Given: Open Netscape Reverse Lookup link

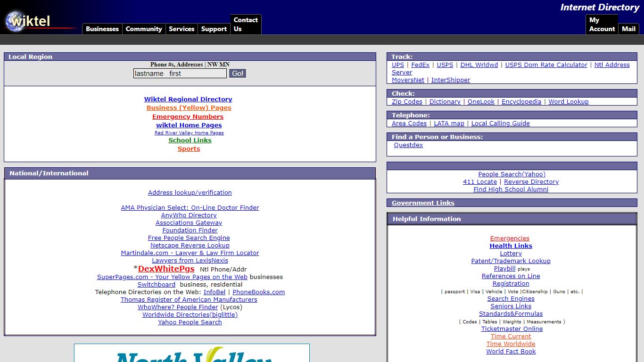Looking at the screenshot, I should [x=190, y=246].
